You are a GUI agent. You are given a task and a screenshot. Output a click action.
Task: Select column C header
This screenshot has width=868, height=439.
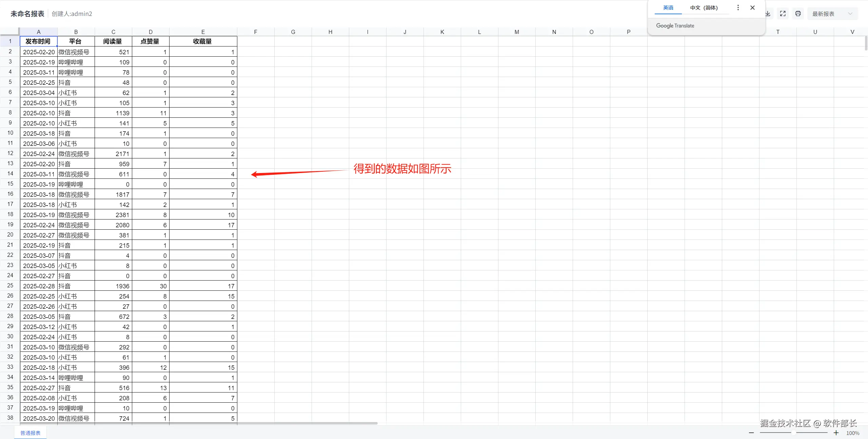pos(113,32)
